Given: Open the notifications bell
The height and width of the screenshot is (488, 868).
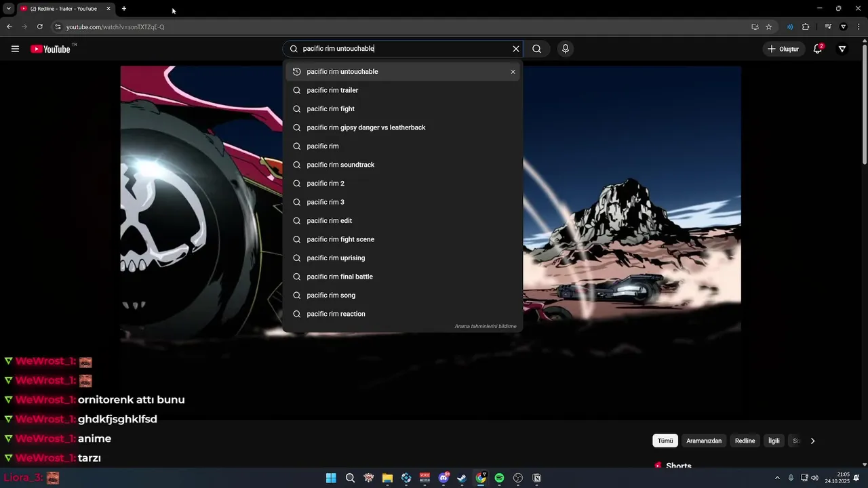Looking at the screenshot, I should pyautogui.click(x=818, y=49).
